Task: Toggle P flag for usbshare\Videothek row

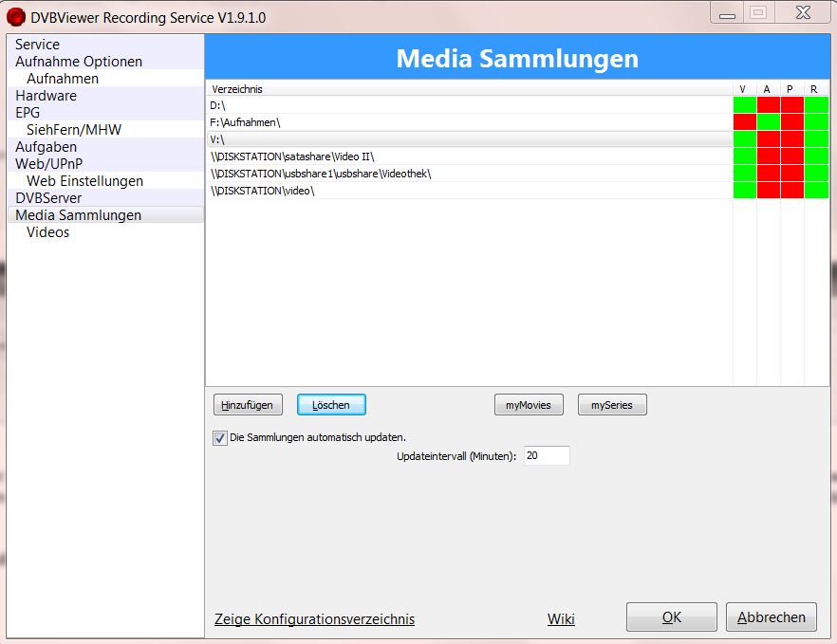Action: pos(792,174)
